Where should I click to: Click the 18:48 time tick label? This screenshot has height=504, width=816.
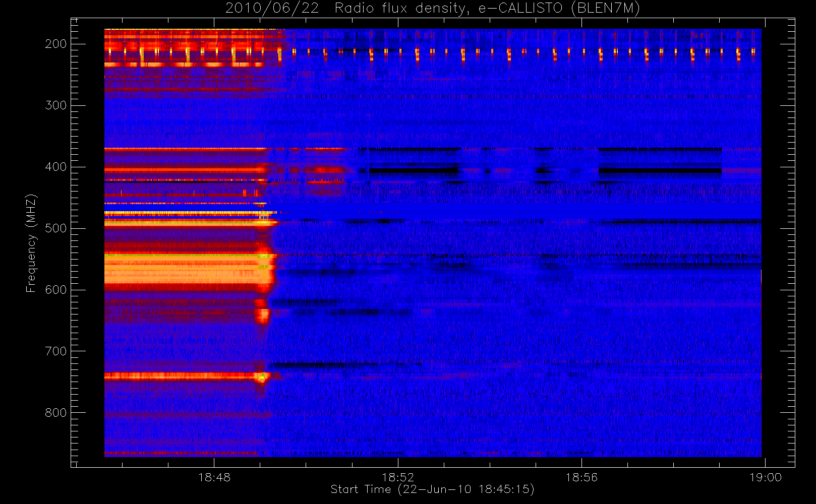(214, 477)
